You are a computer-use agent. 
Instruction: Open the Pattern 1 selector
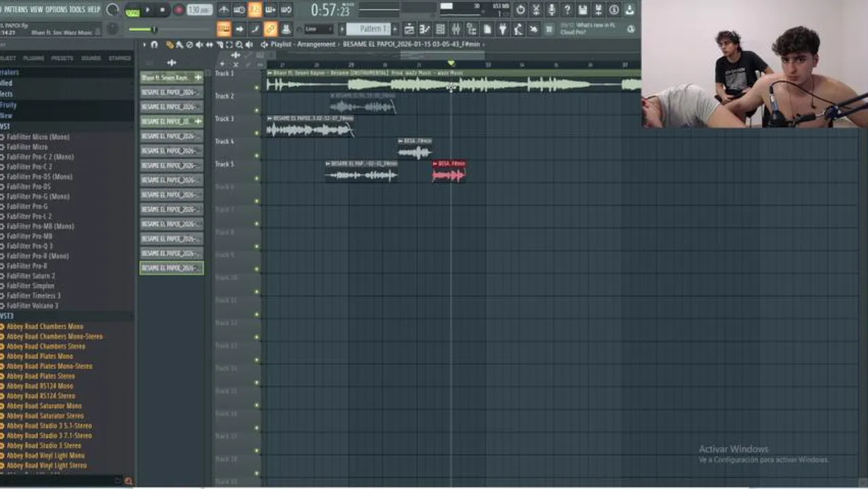coord(368,29)
